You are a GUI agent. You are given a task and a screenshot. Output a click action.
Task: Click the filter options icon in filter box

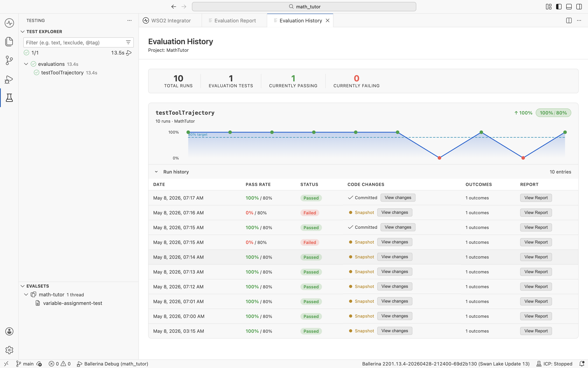click(x=128, y=42)
